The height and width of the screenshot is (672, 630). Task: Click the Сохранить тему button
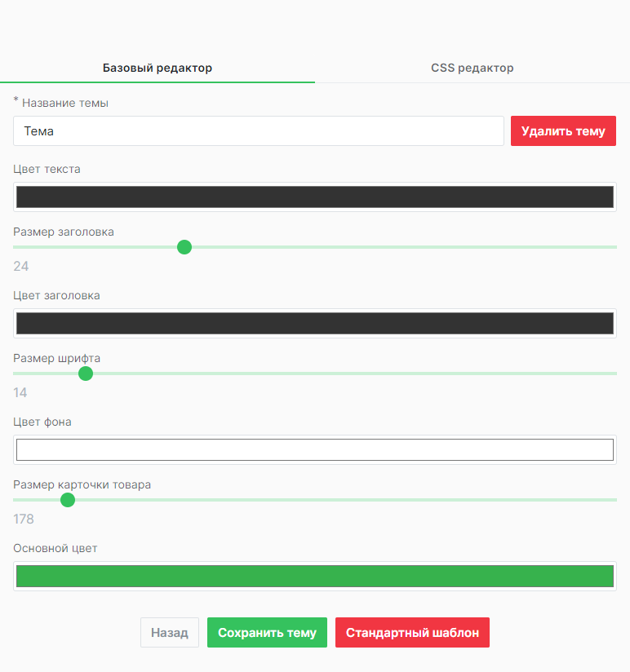[x=267, y=633]
